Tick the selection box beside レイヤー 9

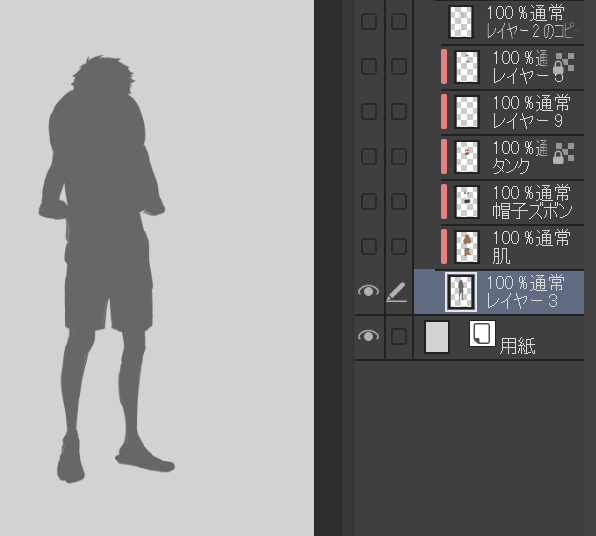coord(399,111)
